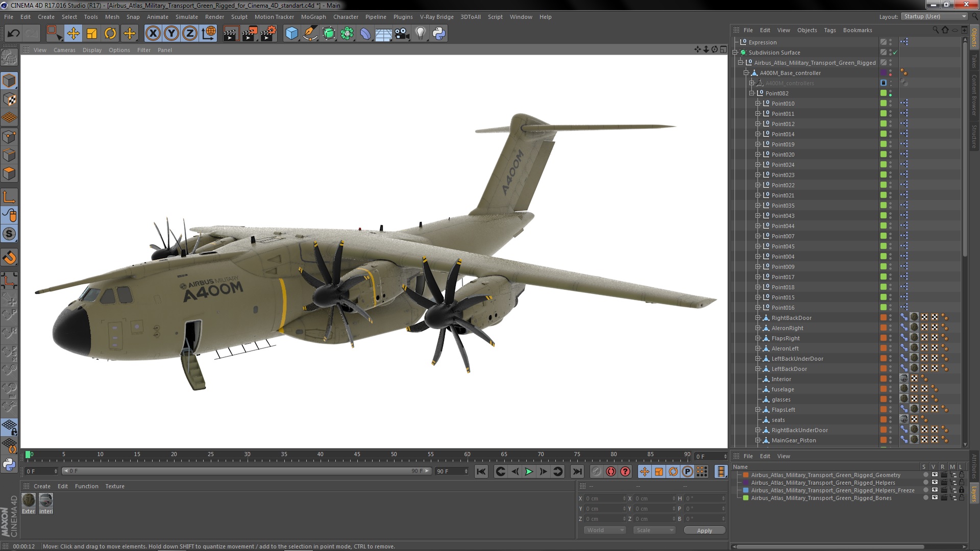This screenshot has width=980, height=551.
Task: Go to start of timeline
Action: tap(481, 471)
